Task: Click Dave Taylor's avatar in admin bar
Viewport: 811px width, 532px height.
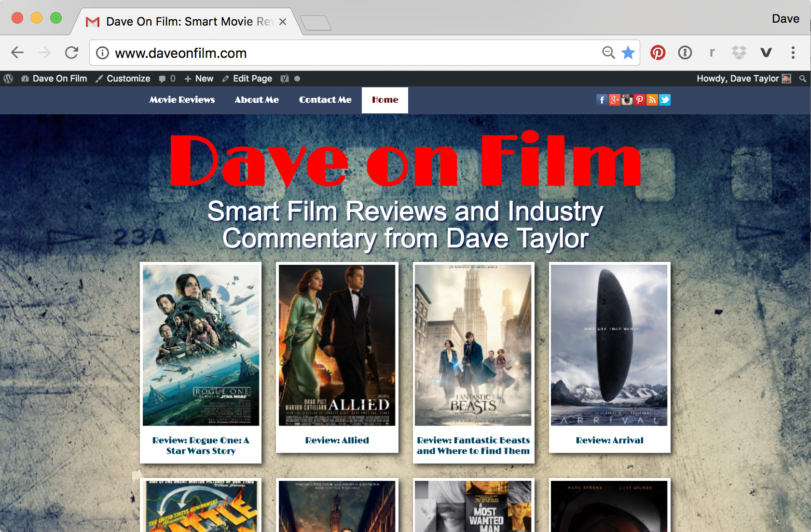Action: pos(786,79)
